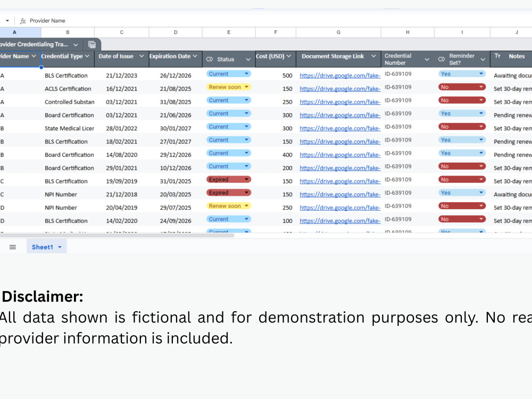
Task: Click the Status column dropdown-type icon
Action: click(x=210, y=59)
